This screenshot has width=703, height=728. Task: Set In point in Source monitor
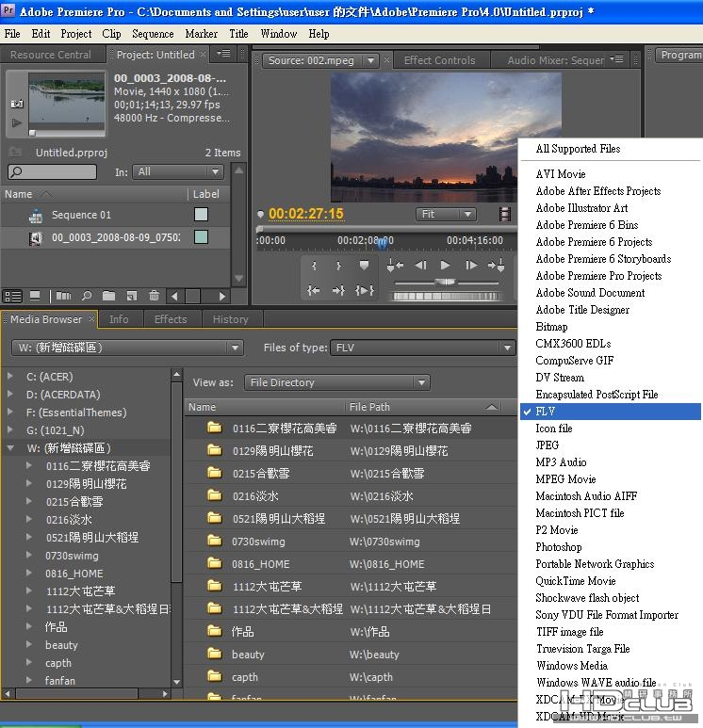coord(314,266)
